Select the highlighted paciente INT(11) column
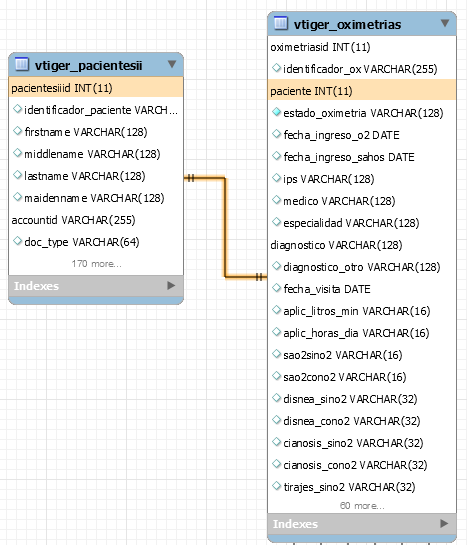 (x=362, y=91)
